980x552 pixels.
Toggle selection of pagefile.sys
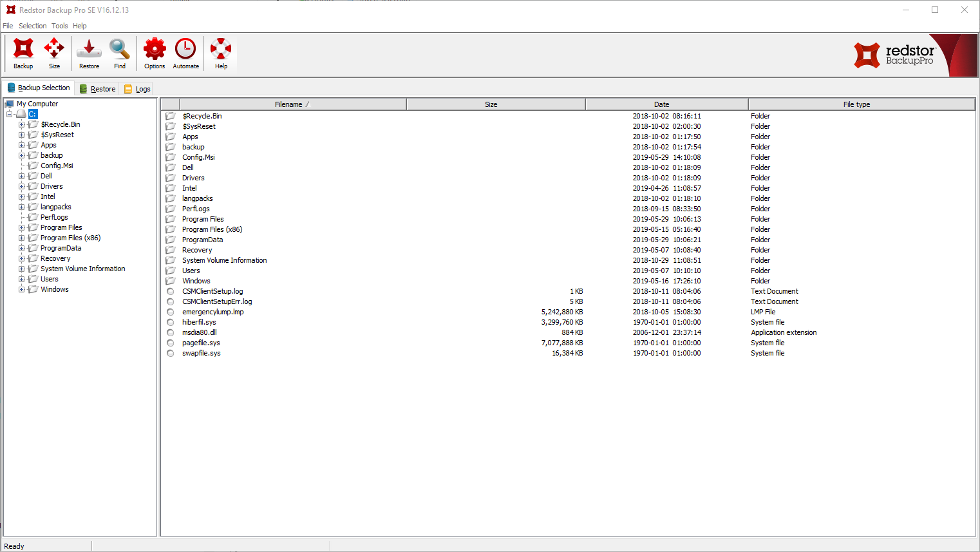point(171,343)
